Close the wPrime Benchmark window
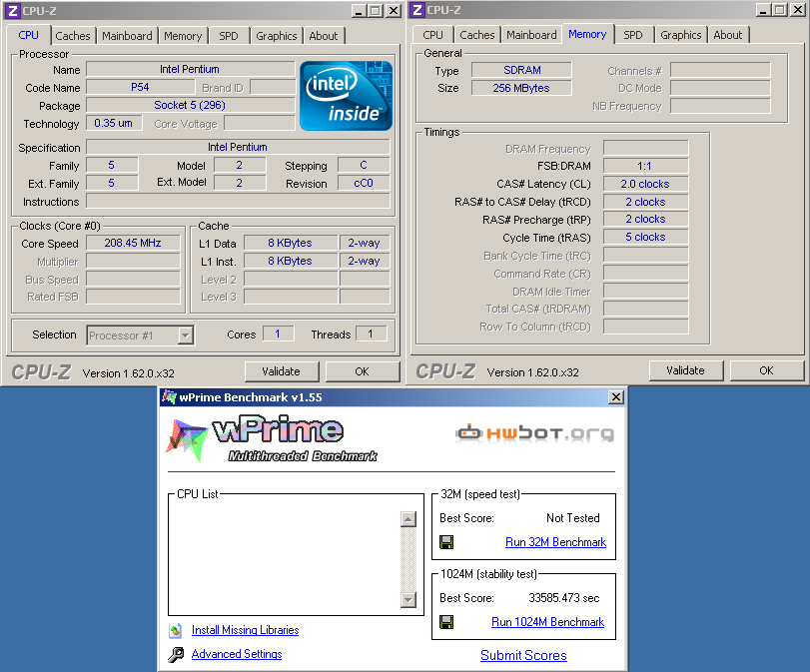This screenshot has width=810, height=672. coord(616,397)
